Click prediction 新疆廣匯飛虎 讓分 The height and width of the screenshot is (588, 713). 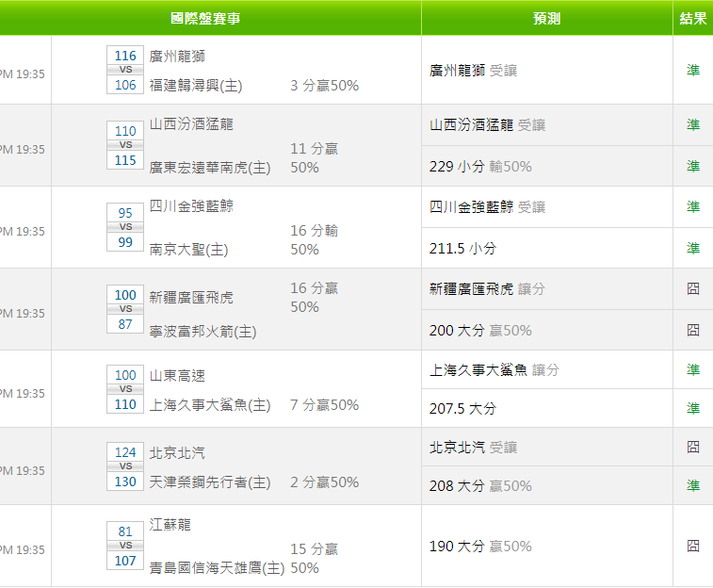click(488, 288)
